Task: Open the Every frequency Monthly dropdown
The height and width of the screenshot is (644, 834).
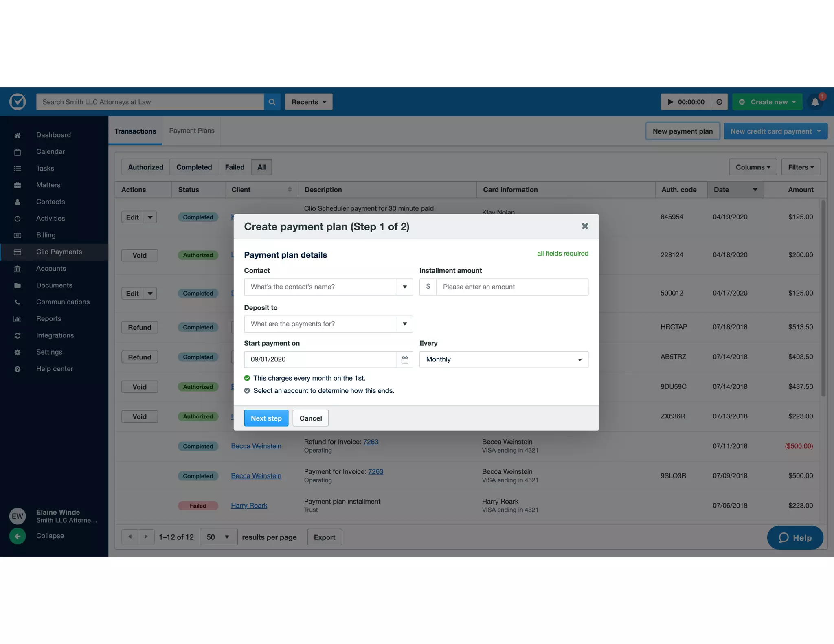Action: pos(503,359)
